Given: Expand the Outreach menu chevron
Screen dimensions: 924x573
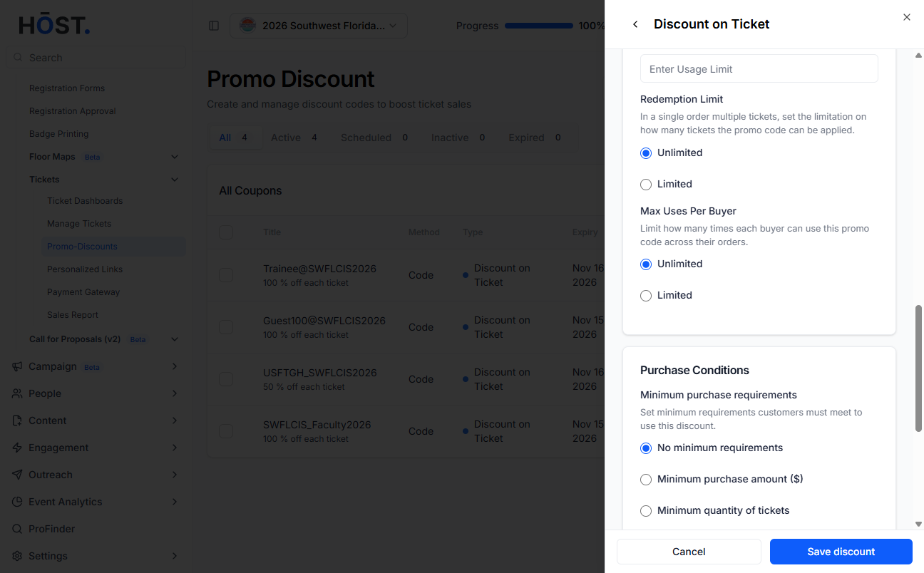Looking at the screenshot, I should click(x=175, y=475).
